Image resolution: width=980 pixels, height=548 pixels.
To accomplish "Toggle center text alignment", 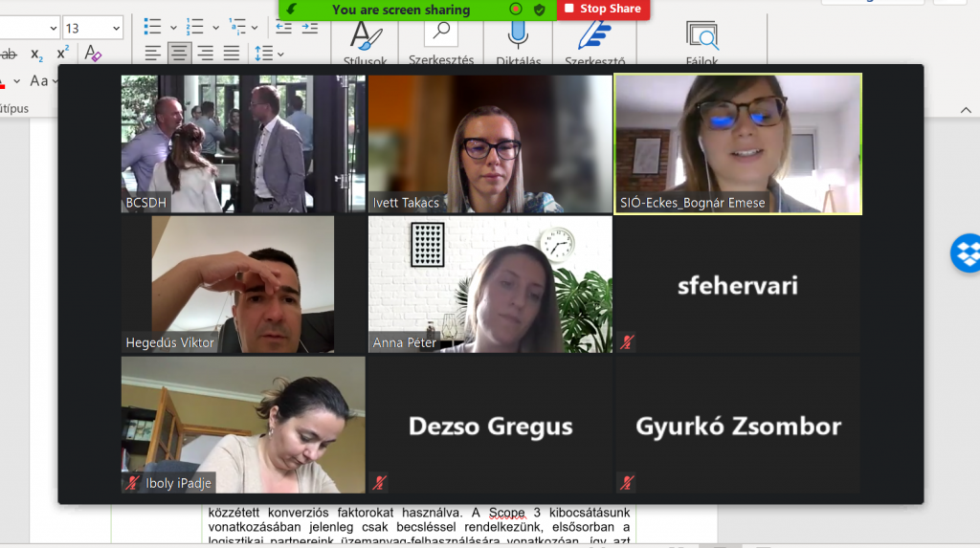I will coord(179,54).
